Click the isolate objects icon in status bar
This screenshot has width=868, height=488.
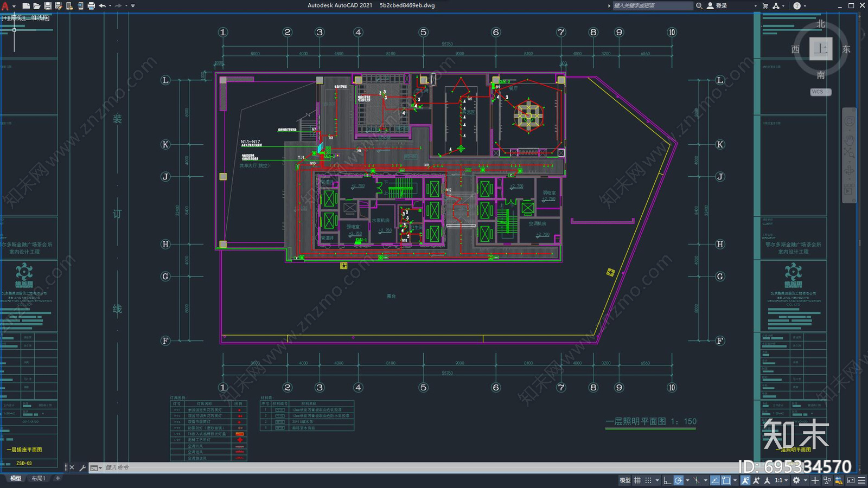coord(827,480)
